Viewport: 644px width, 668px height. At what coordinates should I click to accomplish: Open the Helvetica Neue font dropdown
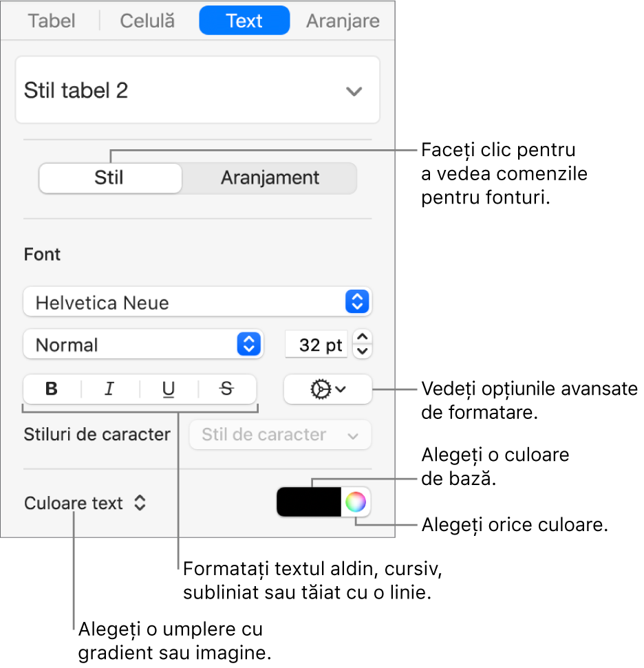[197, 301]
